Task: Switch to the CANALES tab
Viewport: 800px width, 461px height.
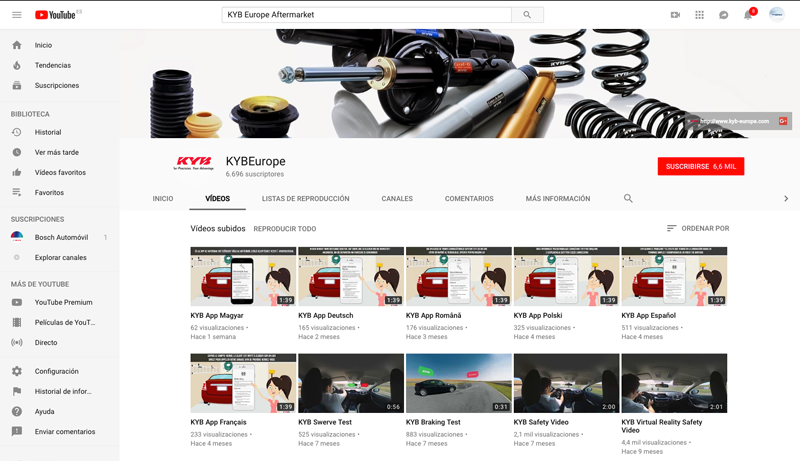Action: [397, 198]
